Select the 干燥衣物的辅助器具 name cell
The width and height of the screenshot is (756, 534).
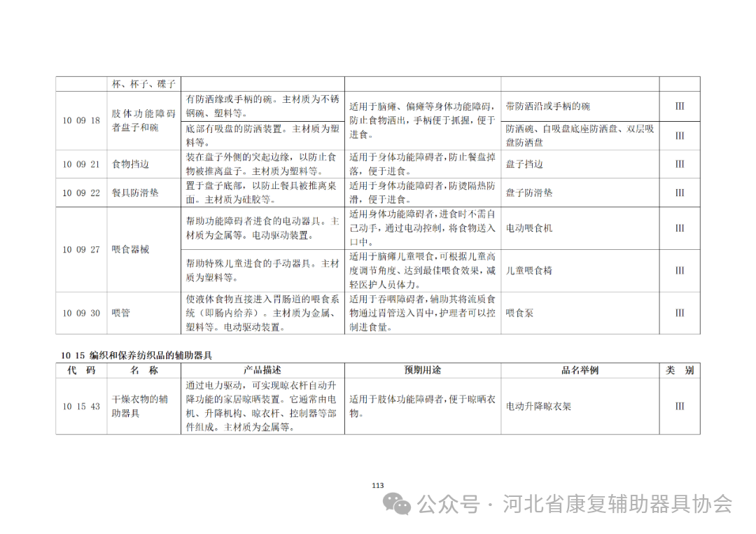[141, 407]
